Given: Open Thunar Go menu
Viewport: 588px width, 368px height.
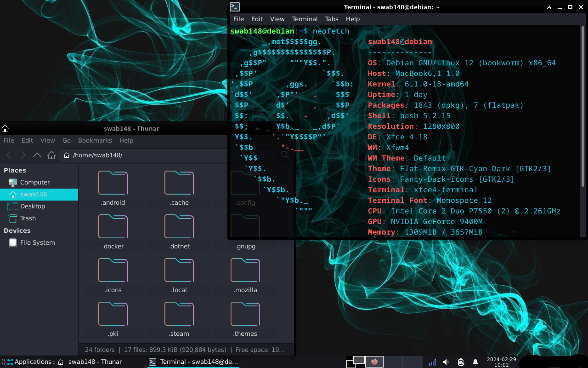Looking at the screenshot, I should [x=67, y=140].
